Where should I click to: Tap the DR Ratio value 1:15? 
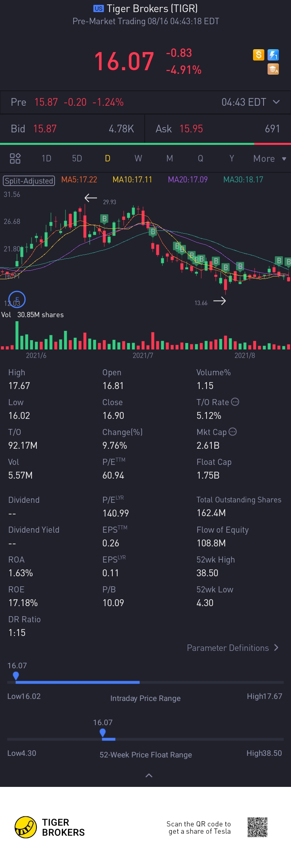pos(17,633)
